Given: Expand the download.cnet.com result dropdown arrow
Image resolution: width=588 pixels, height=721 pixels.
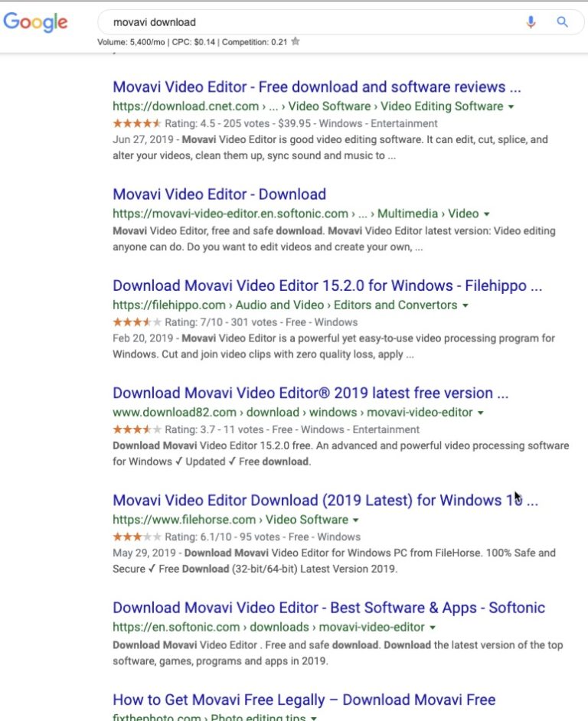Looking at the screenshot, I should point(511,107).
